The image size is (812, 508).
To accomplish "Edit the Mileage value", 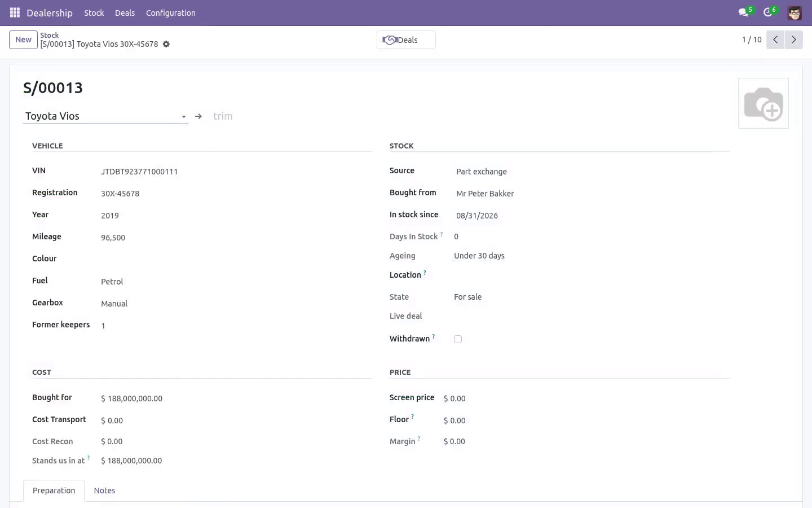I will 234,237.
